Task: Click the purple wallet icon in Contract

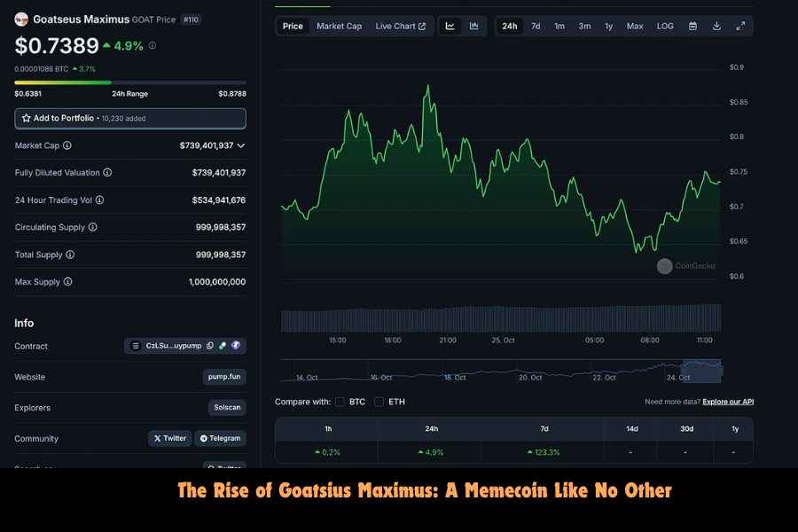Action: pyautogui.click(x=236, y=345)
